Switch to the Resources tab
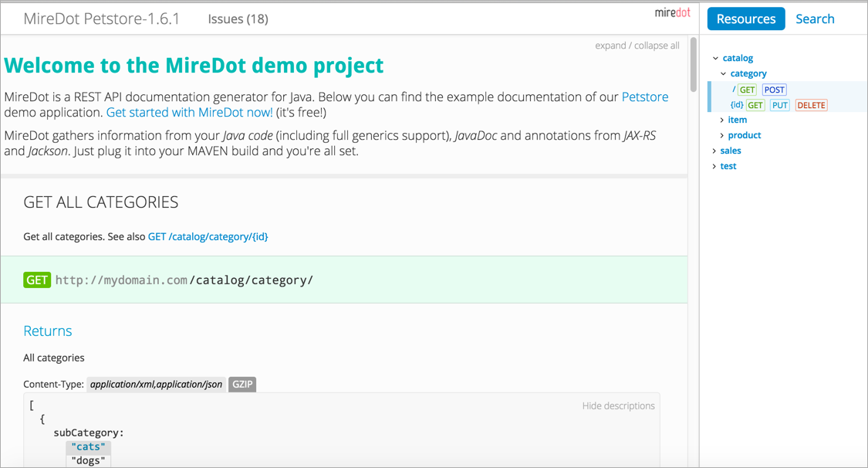 point(745,19)
